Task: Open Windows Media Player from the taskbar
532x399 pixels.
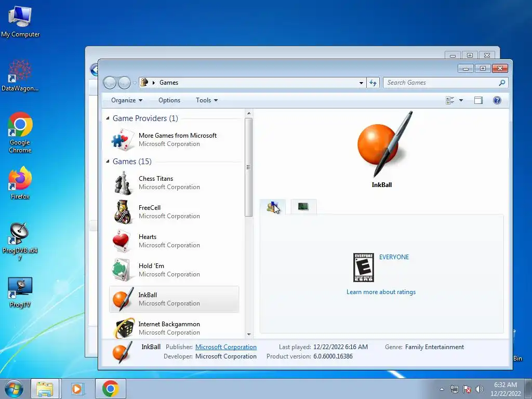Action: coord(77,389)
